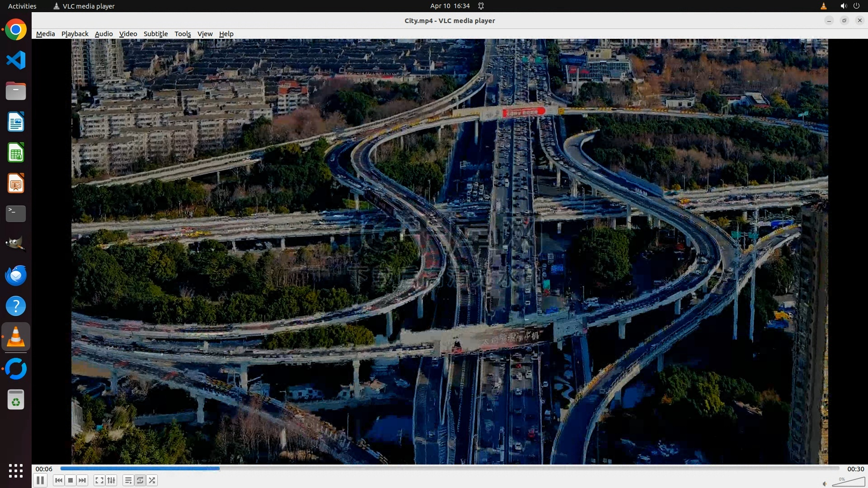Viewport: 868px width, 488px height.
Task: Adjust the volume slider
Action: (848, 483)
